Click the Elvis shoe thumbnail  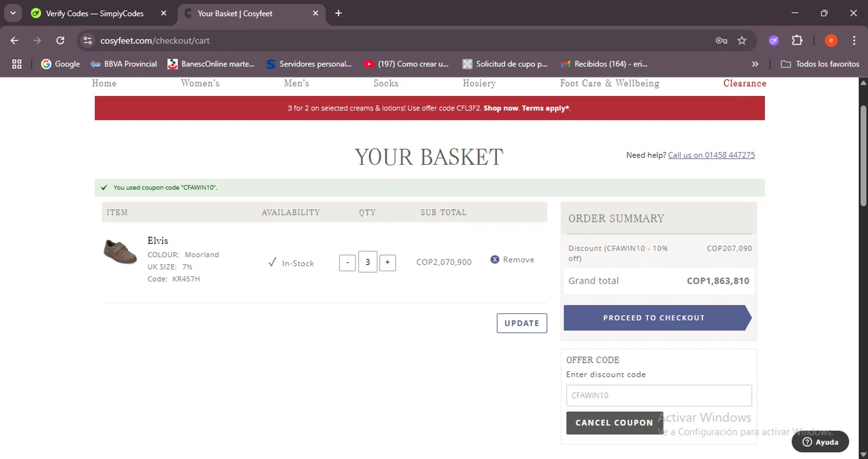pos(120,251)
